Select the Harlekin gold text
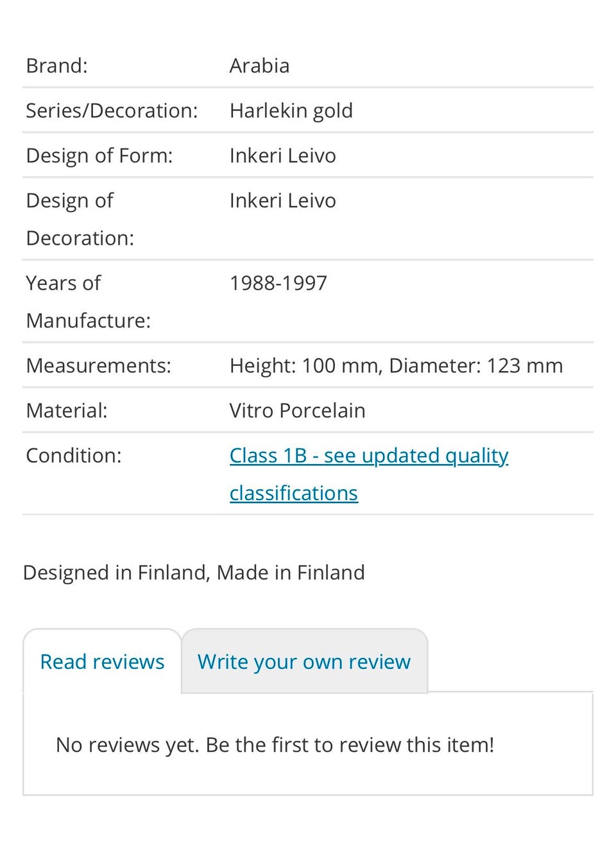The height and width of the screenshot is (857, 616). point(291,110)
